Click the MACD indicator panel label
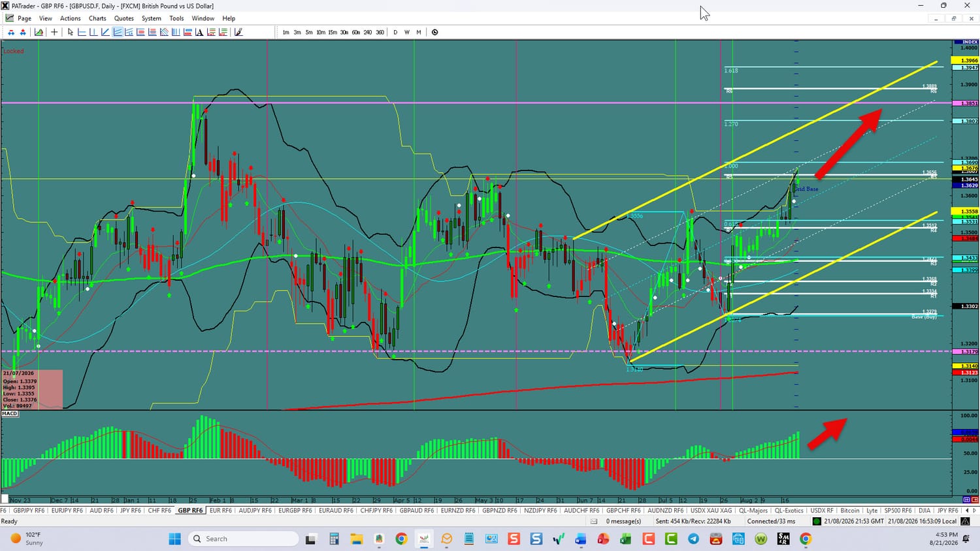Image resolution: width=980 pixels, height=551 pixels. point(10,413)
